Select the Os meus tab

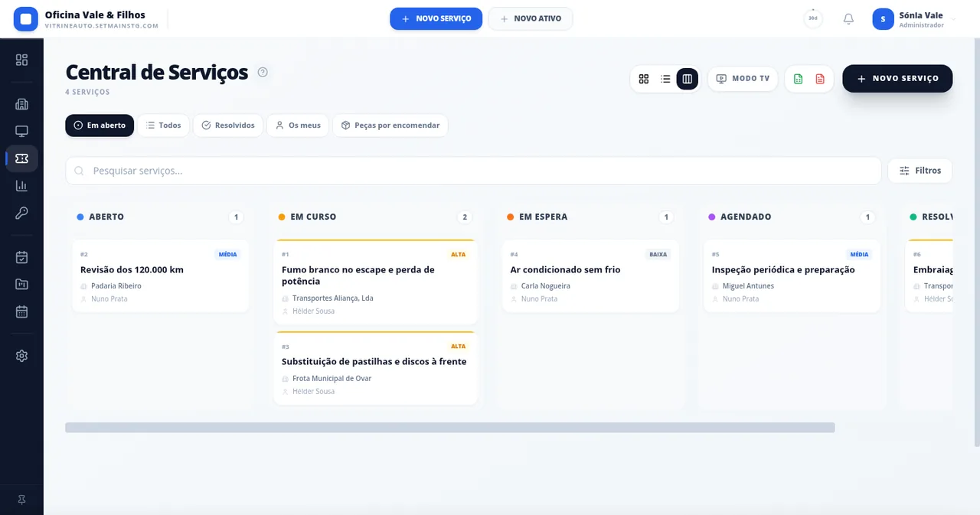point(298,125)
